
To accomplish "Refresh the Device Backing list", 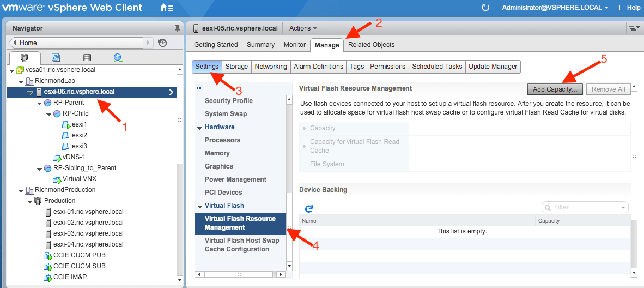I will 309,208.
